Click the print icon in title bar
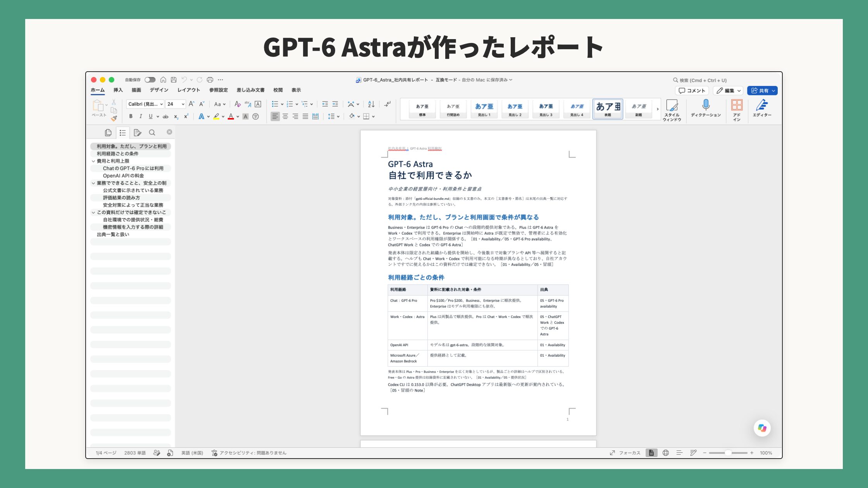This screenshot has height=488, width=868. pyautogui.click(x=210, y=80)
